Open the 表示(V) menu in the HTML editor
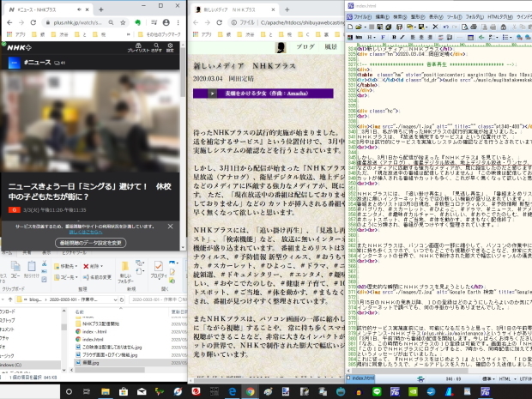The height and width of the screenshot is (399, 532). coord(436,16)
